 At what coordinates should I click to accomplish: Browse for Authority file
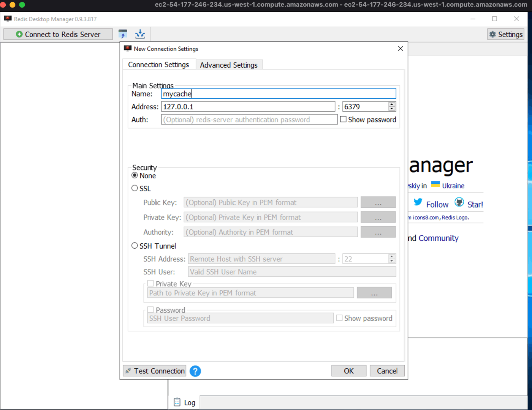point(378,232)
